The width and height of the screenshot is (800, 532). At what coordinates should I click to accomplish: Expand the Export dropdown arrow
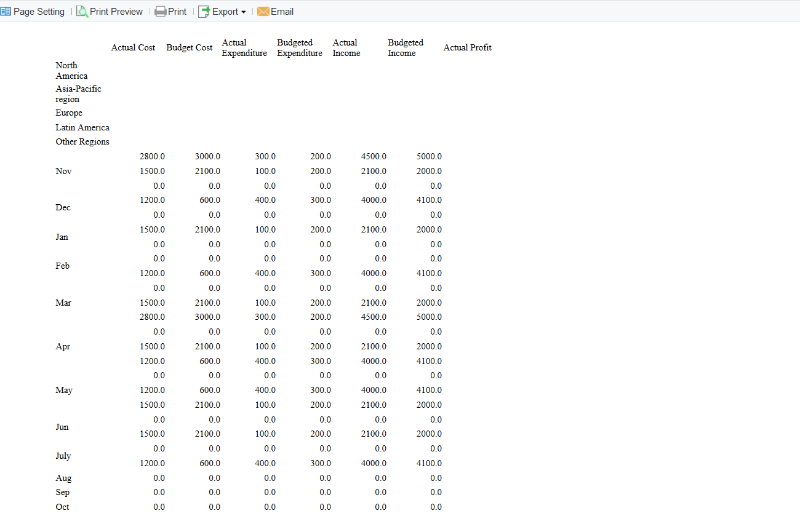(x=244, y=12)
